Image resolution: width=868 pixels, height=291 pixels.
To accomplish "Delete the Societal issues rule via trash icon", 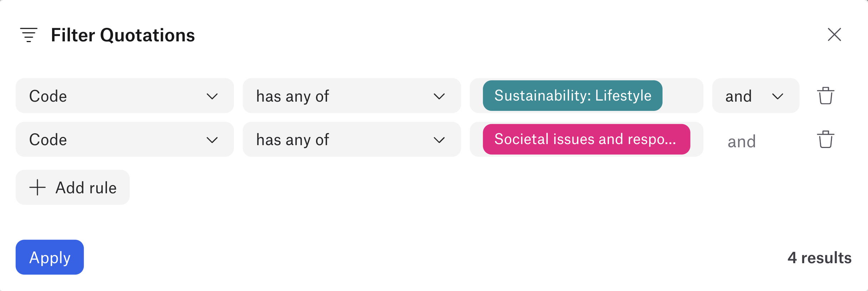I will (825, 139).
